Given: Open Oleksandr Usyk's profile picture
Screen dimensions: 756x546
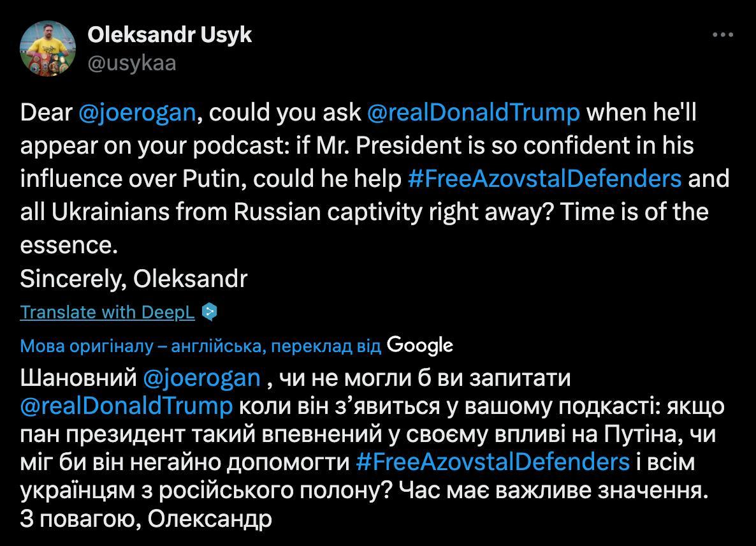Looking at the screenshot, I should click(x=48, y=48).
